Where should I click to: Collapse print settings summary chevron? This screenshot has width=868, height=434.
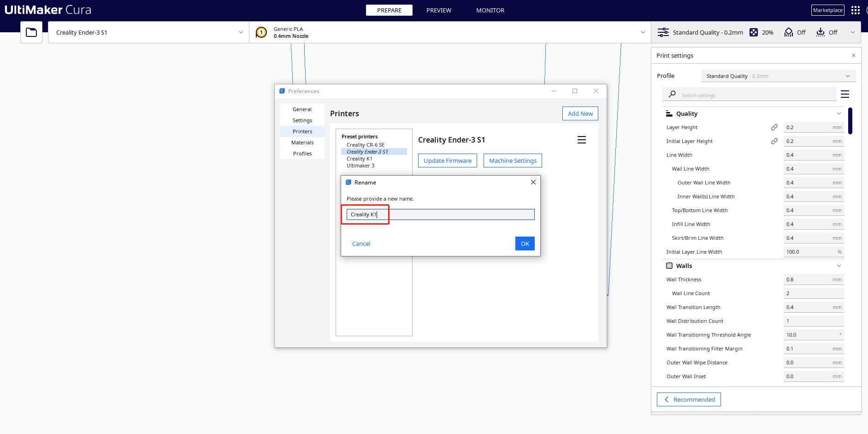point(853,32)
